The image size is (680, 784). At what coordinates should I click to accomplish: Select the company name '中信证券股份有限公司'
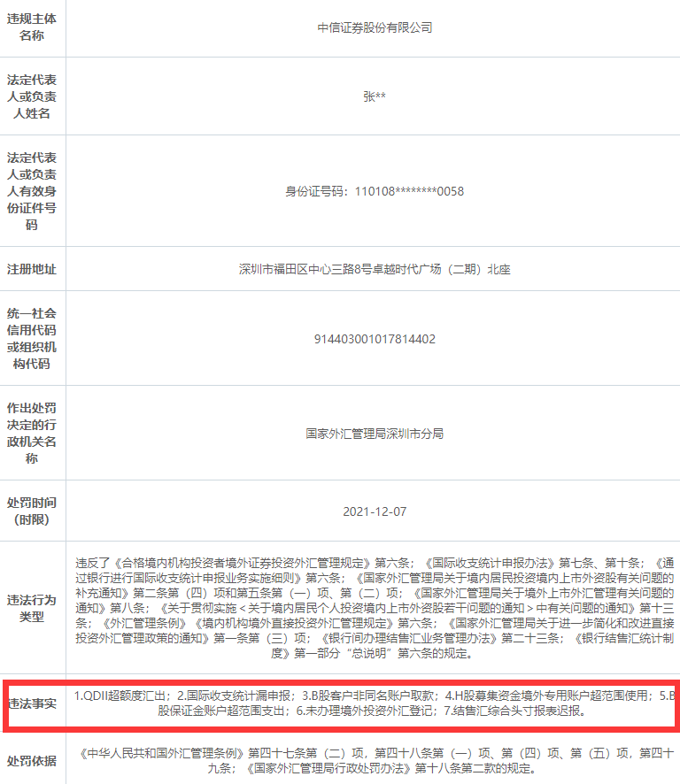pos(375,27)
